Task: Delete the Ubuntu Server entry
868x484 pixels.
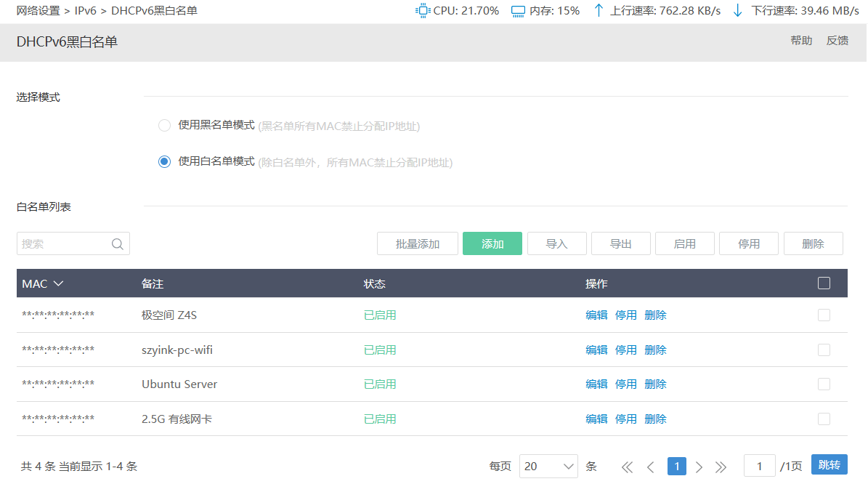Action: [655, 384]
